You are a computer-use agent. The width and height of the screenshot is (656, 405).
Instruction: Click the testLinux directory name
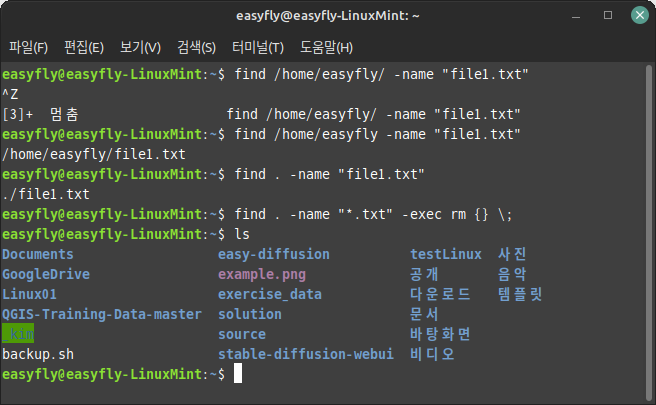pyautogui.click(x=446, y=254)
